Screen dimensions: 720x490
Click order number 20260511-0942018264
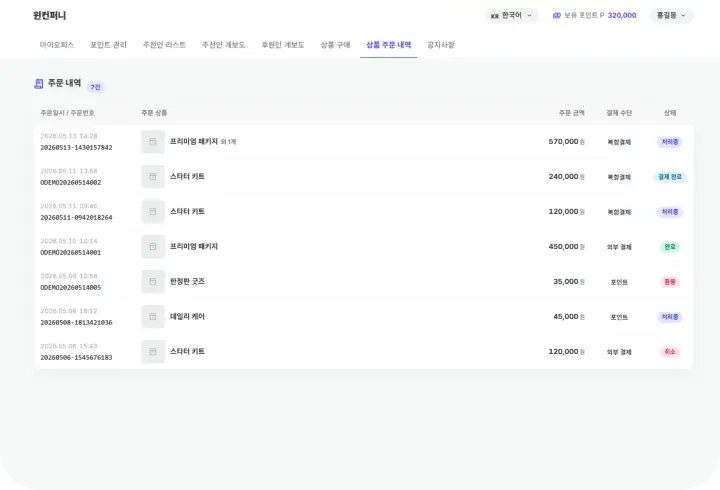point(76,218)
